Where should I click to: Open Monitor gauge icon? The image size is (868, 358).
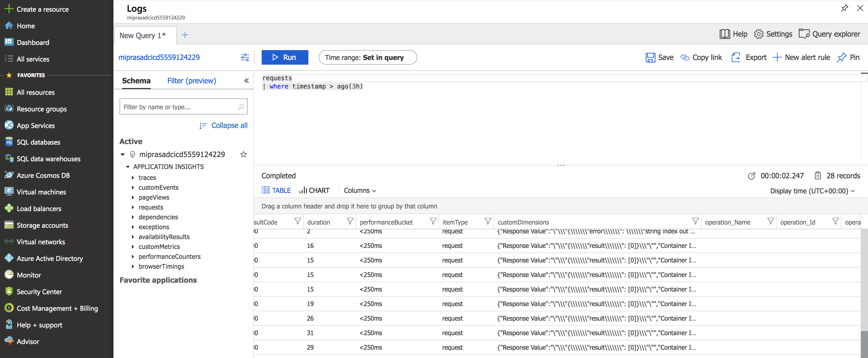[x=9, y=275]
